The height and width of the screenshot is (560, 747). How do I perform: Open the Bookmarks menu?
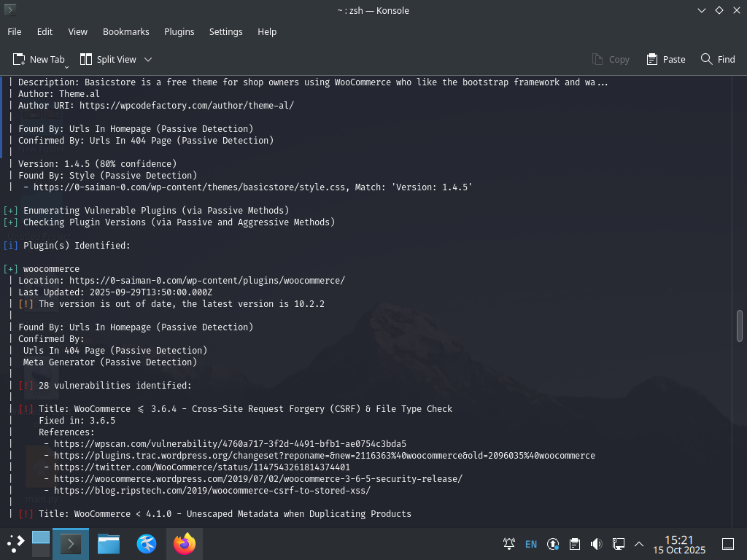tap(125, 32)
